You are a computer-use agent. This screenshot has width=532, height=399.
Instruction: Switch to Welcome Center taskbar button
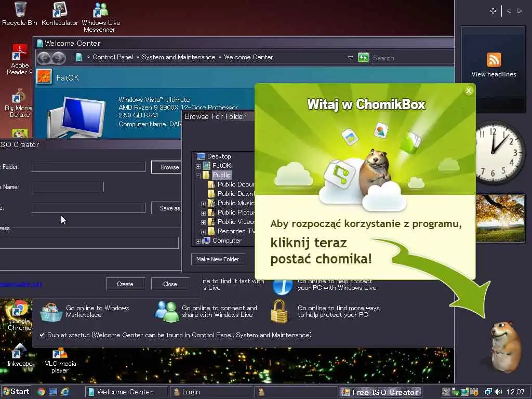(126, 392)
